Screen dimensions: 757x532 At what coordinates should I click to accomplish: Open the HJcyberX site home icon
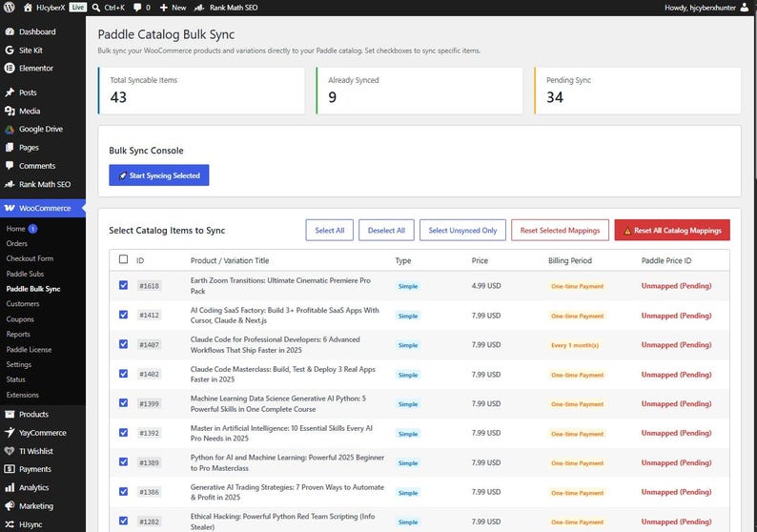[28, 8]
